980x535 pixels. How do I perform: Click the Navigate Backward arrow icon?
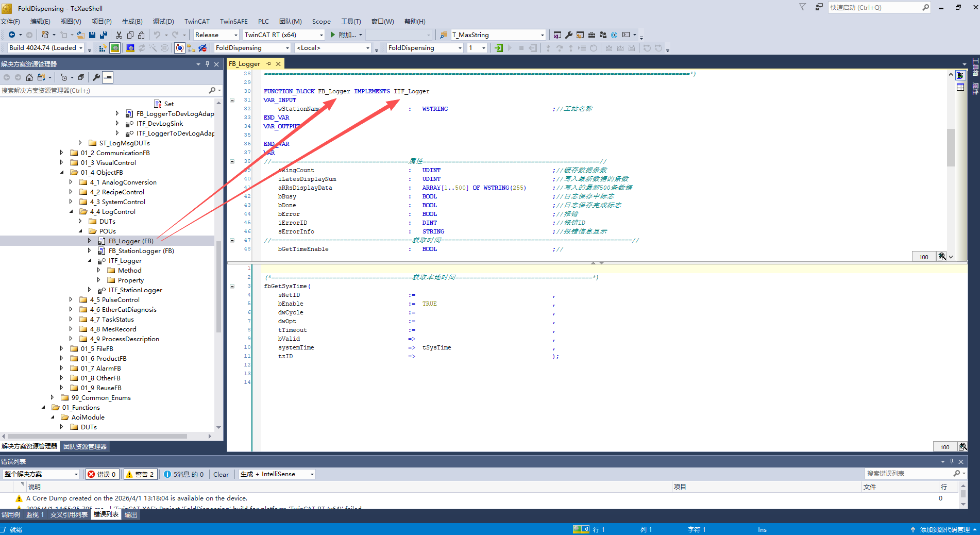12,35
